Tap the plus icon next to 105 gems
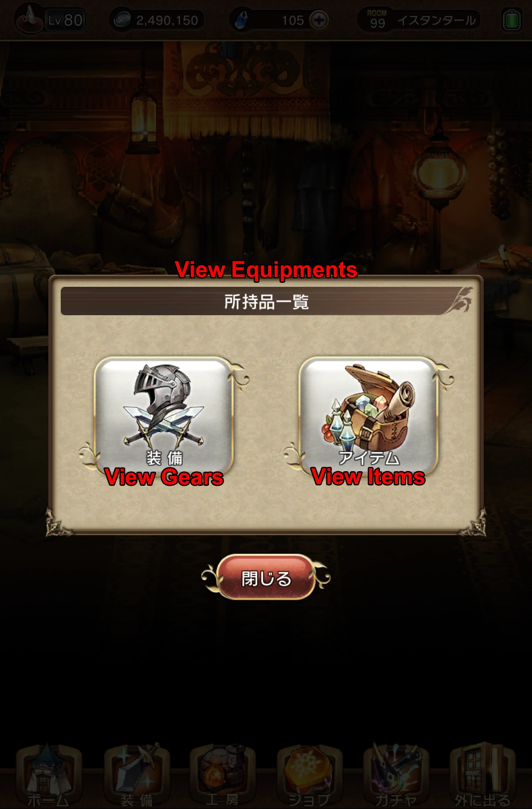The width and height of the screenshot is (532, 809). (319, 20)
